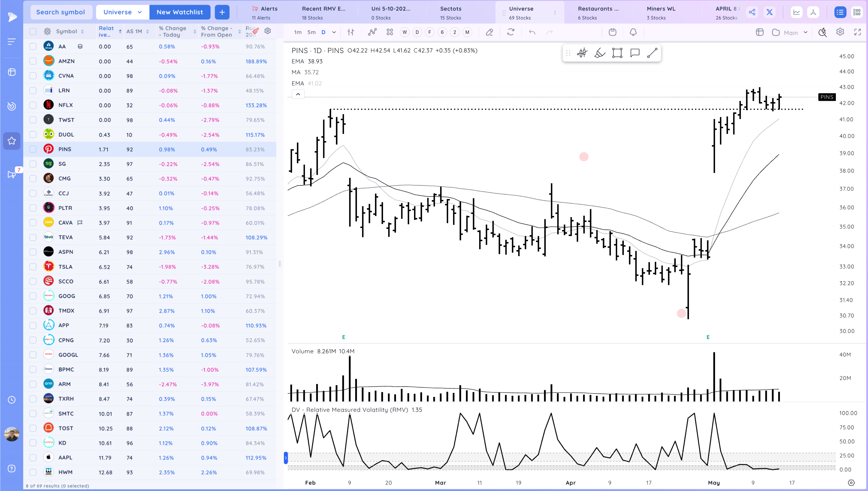Image resolution: width=868 pixels, height=491 pixels.
Task: Select the eraser tool in chart toolbar
Action: 490,32
